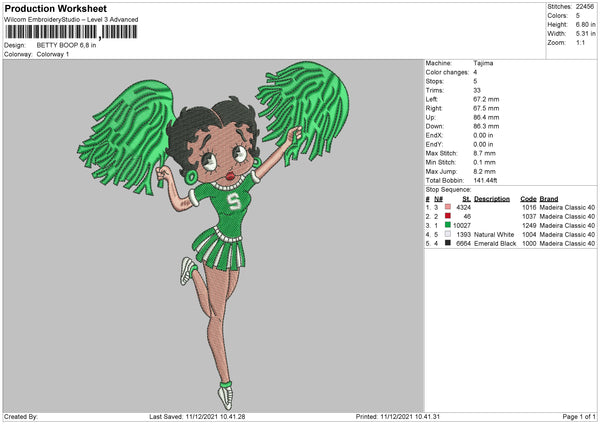Click the Production Worksheet title
The width and height of the screenshot is (600, 424).
point(55,8)
